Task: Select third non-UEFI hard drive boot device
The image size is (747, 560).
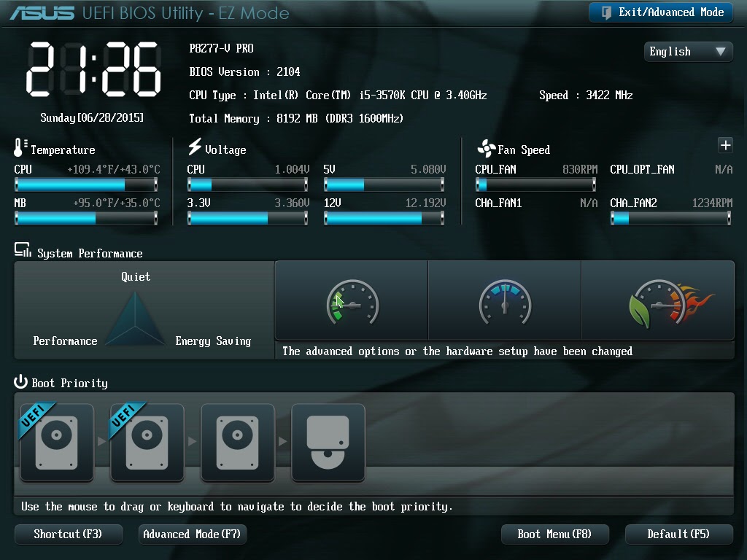Action: (238, 443)
